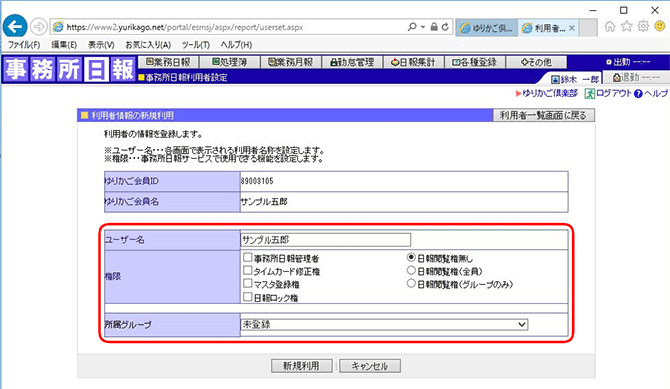Expand address bar search dropdown arrow

pos(423,27)
